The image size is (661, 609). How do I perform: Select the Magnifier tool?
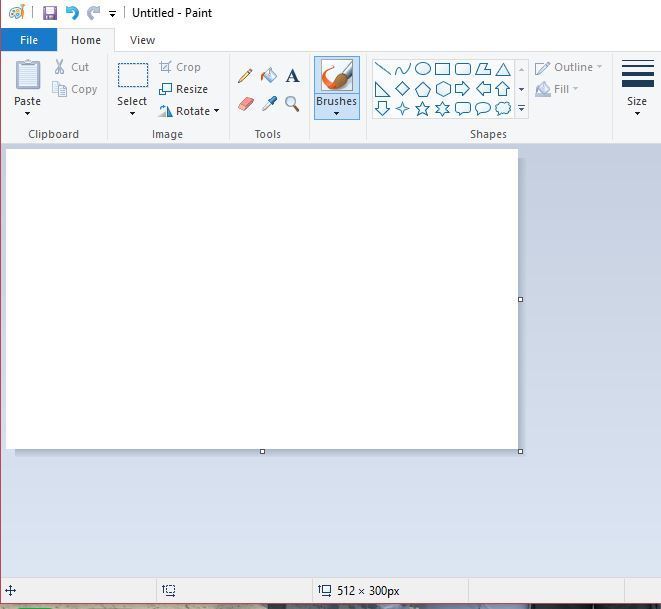(x=292, y=104)
